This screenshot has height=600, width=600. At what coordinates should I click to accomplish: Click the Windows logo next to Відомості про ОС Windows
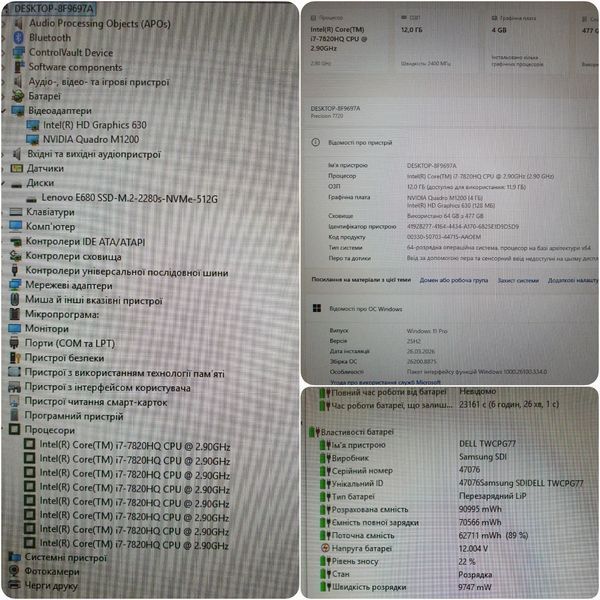click(x=317, y=308)
